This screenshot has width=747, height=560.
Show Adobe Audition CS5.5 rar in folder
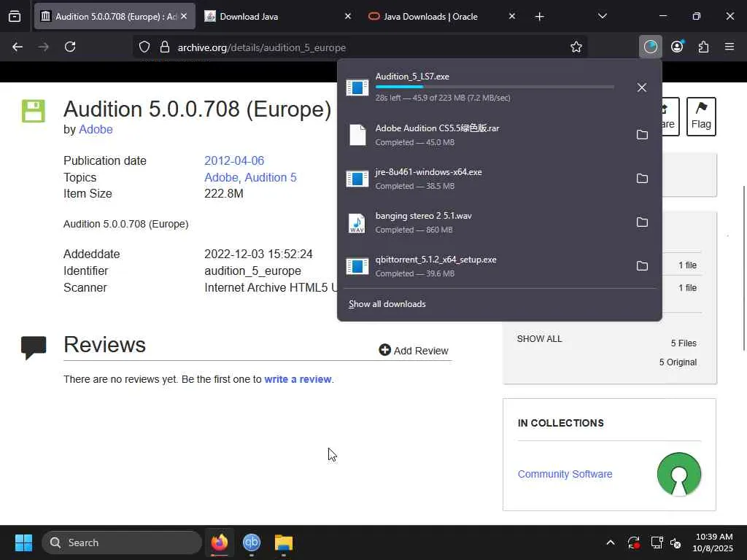pos(642,135)
